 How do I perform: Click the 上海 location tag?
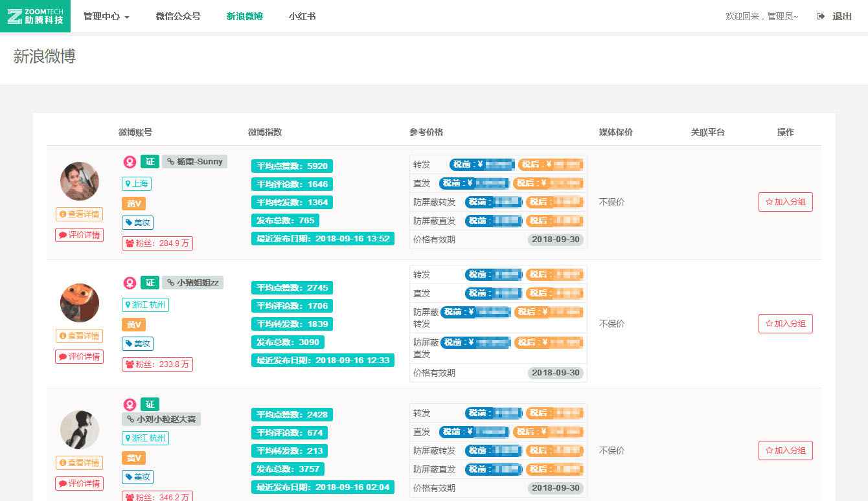coord(137,184)
